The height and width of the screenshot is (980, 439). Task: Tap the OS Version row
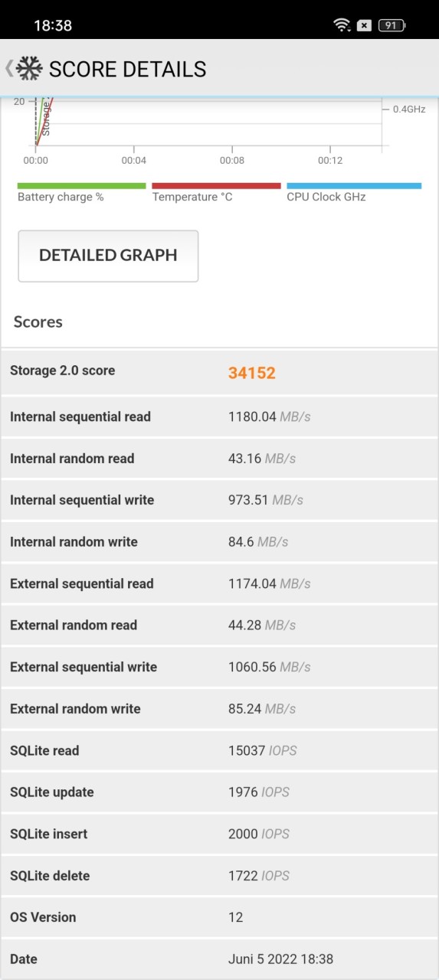(x=219, y=917)
